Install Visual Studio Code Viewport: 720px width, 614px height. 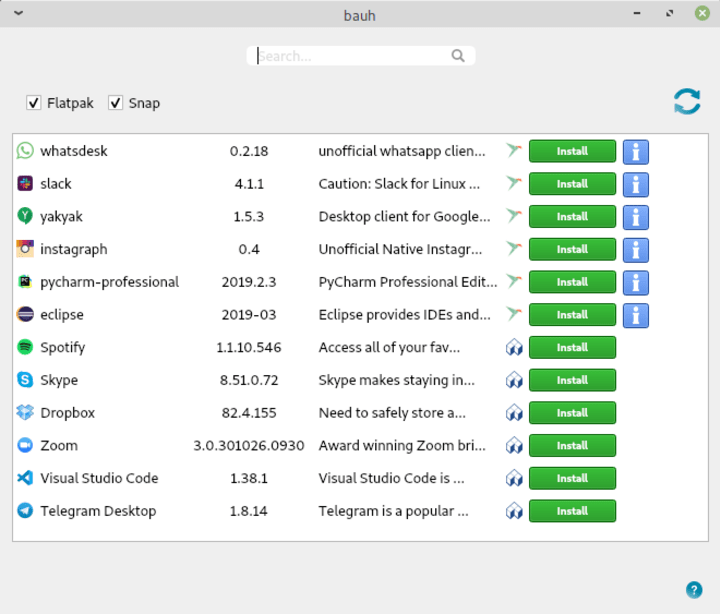point(572,478)
